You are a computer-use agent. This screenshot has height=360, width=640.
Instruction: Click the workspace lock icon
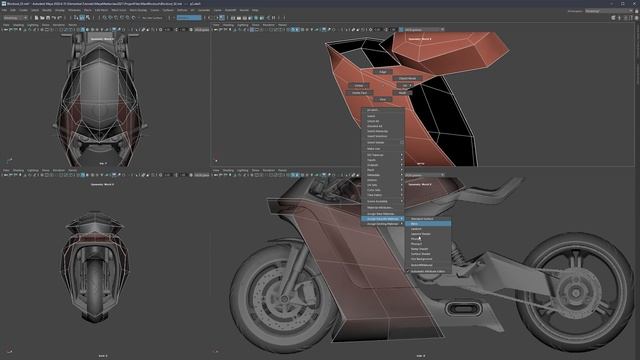pos(636,11)
